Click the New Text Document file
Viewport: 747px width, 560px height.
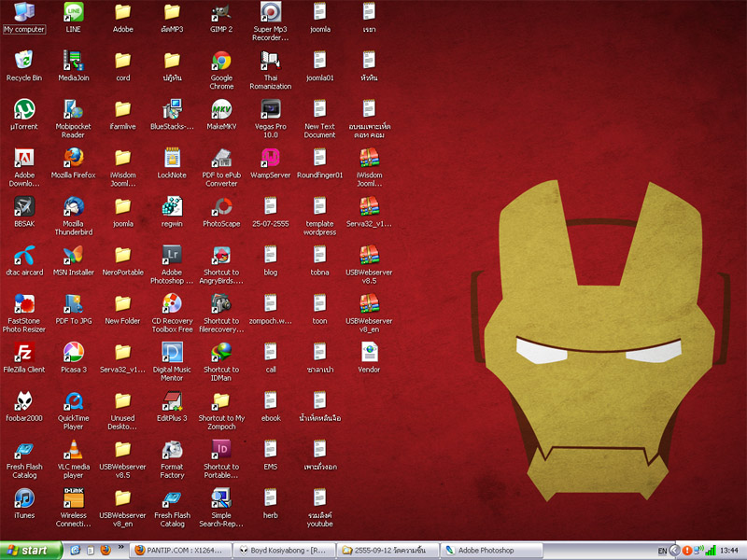[x=319, y=119]
